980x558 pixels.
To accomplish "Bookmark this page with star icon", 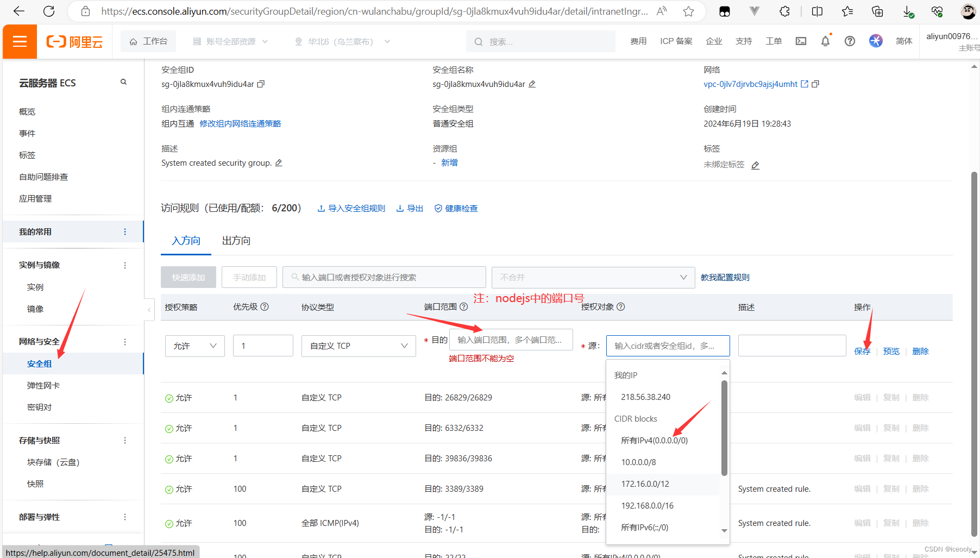I will tap(688, 11).
